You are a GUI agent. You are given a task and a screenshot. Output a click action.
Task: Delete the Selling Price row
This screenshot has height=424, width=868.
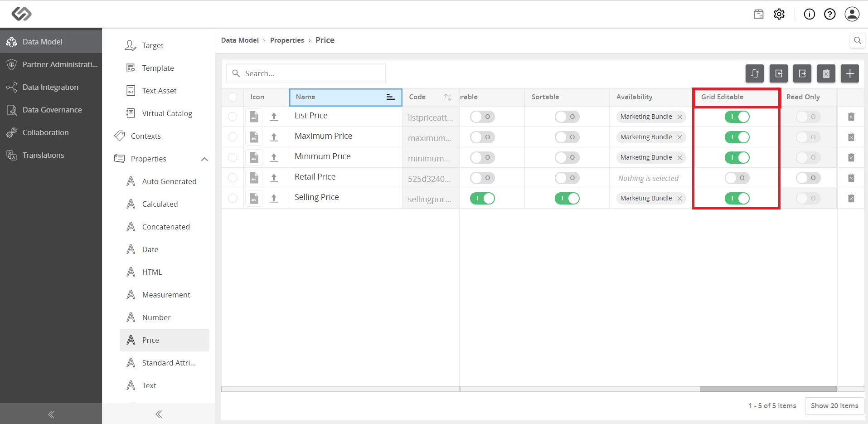pos(851,199)
